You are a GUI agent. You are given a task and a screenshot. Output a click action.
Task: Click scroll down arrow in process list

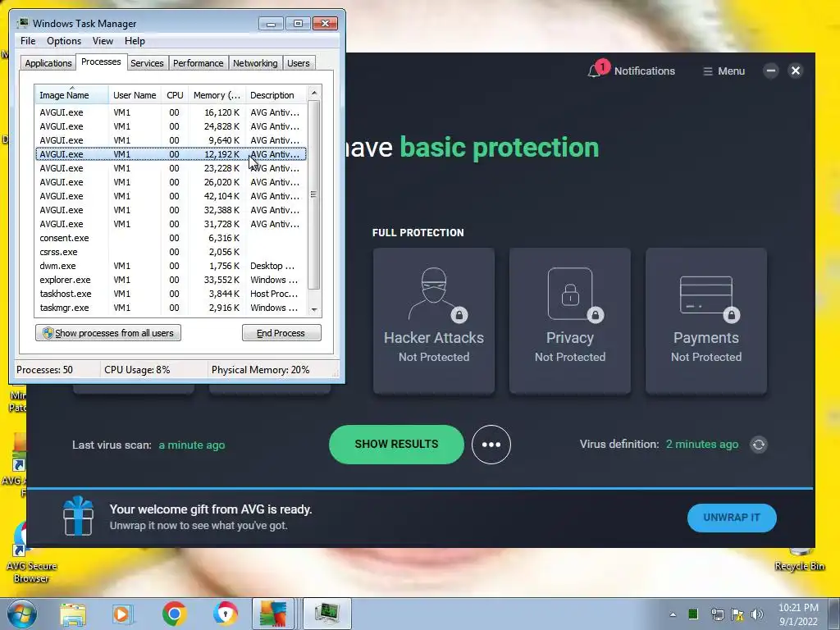[x=314, y=309]
